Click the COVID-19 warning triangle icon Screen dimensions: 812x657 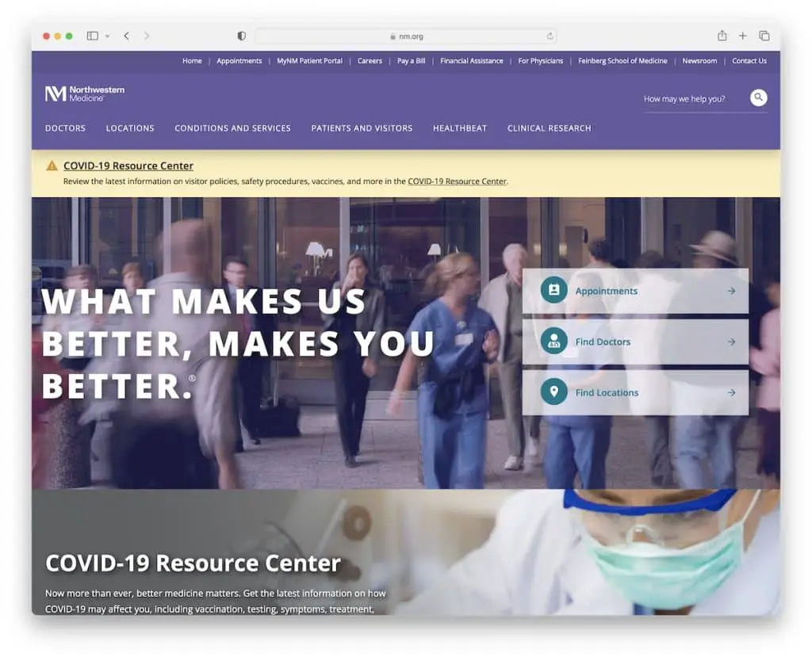(52, 166)
